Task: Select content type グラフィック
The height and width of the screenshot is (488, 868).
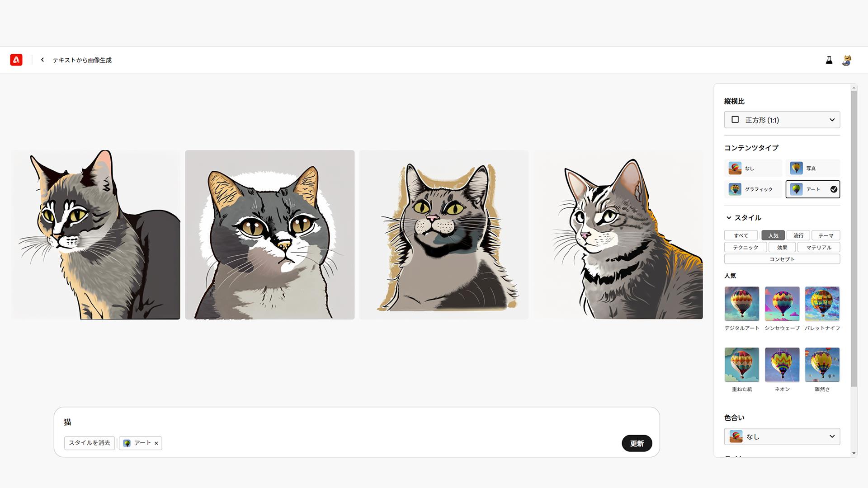Action: tap(753, 189)
